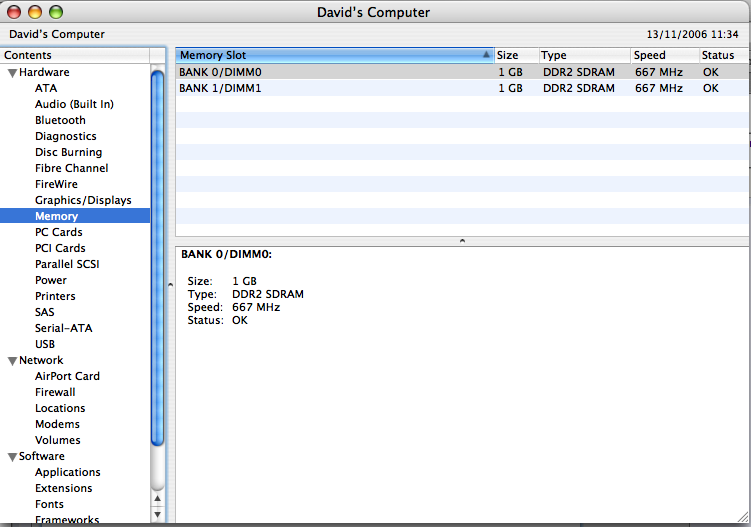Click the sidebar scroll down arrow
The height and width of the screenshot is (527, 751).
point(157,515)
